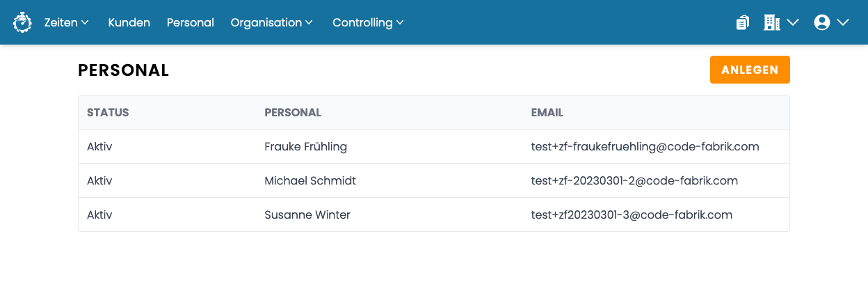Click the stopwatch app logo

point(22,22)
